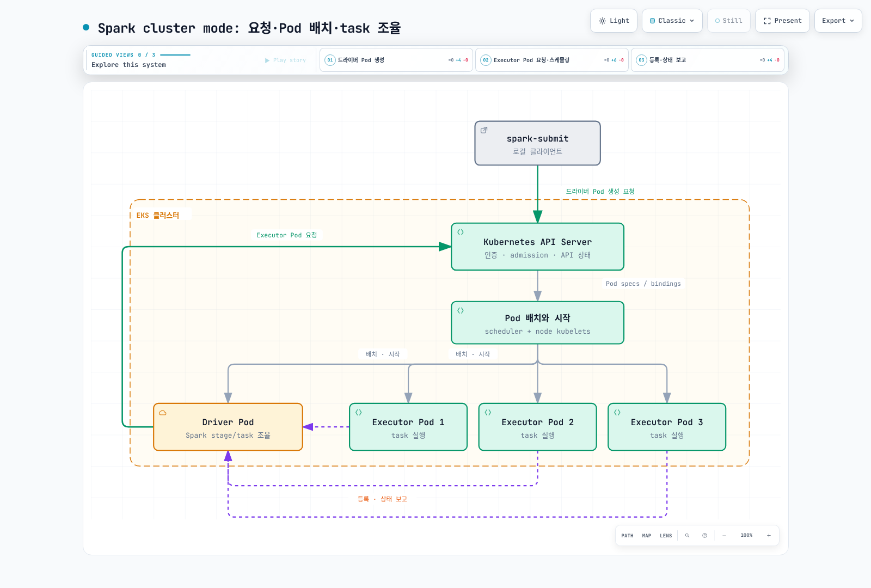Open the help question-mark icon
This screenshot has height=588, width=871.
pos(704,535)
